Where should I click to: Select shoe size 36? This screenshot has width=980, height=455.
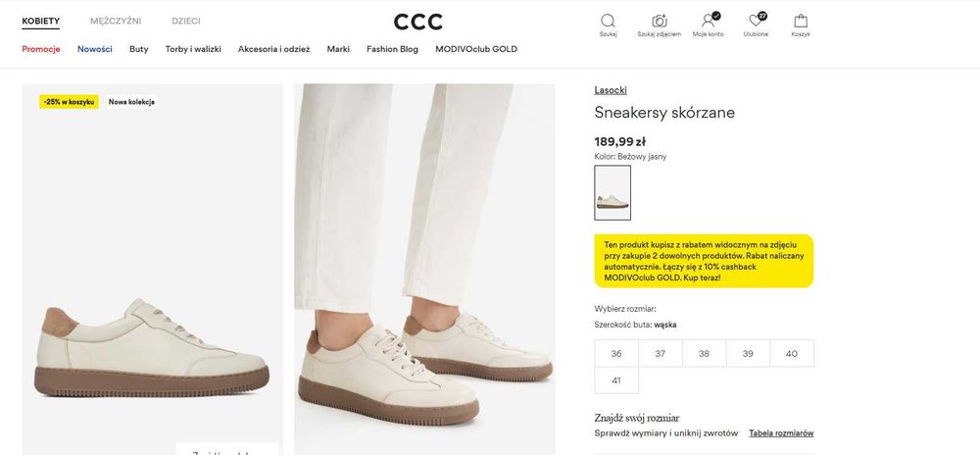pyautogui.click(x=616, y=353)
